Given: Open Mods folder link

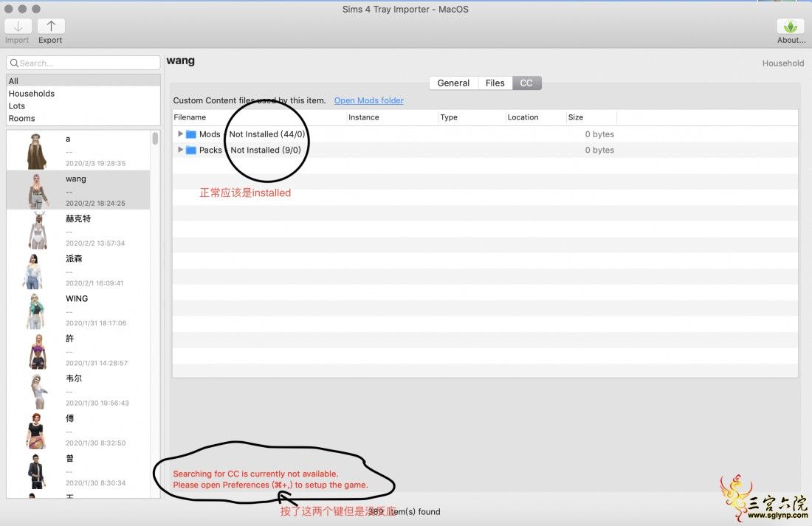Looking at the screenshot, I should point(368,100).
